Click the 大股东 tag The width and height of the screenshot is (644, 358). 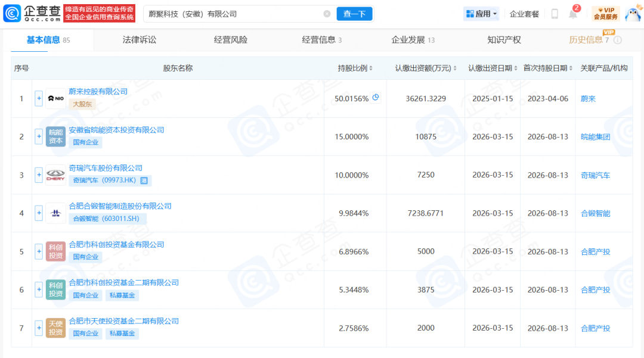click(x=82, y=104)
